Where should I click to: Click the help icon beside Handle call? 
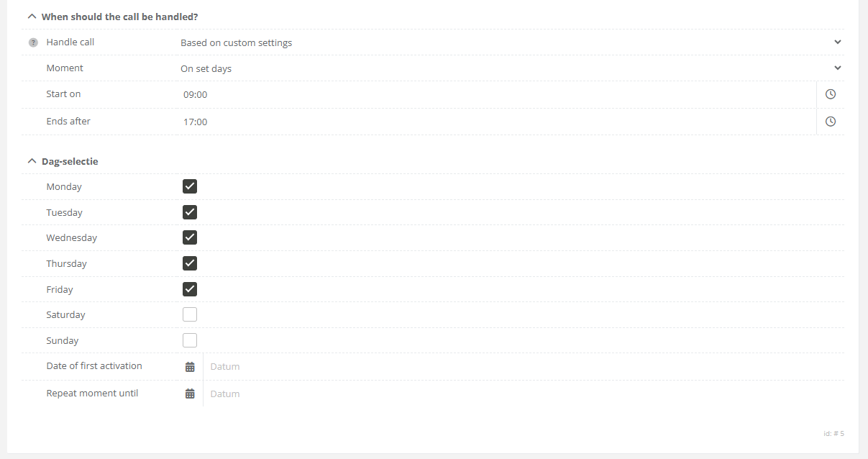(33, 42)
